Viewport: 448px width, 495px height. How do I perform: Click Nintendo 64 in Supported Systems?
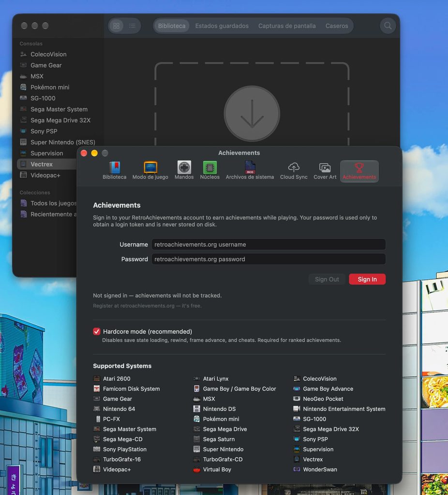(x=114, y=409)
